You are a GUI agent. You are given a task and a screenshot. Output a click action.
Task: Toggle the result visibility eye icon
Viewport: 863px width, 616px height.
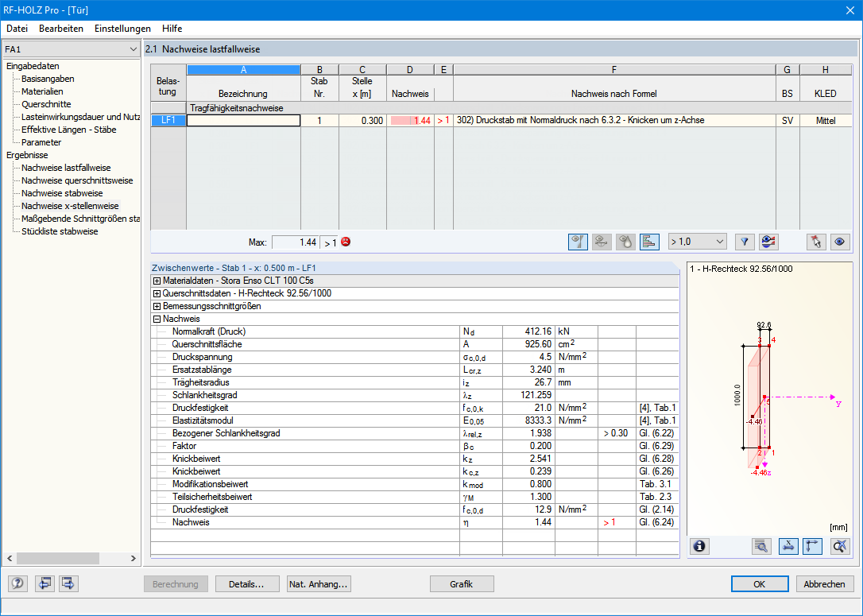tap(840, 241)
